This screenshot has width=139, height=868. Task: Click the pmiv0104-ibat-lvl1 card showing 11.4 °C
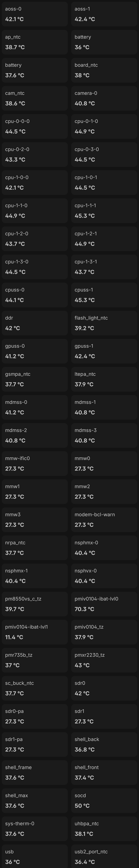[35, 632]
